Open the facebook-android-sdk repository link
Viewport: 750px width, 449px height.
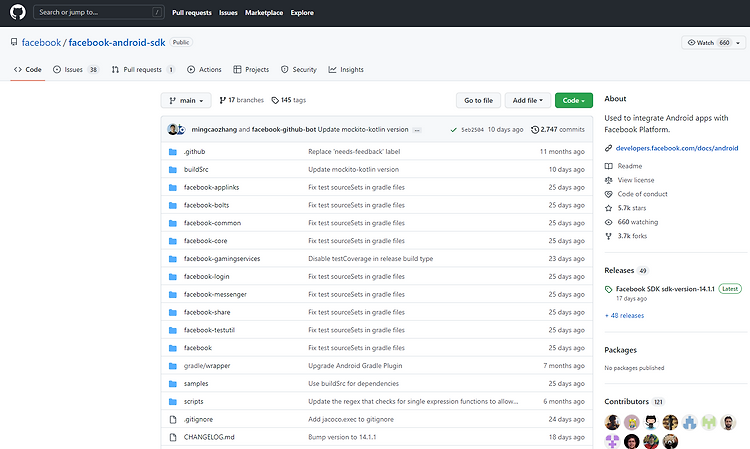click(x=117, y=43)
